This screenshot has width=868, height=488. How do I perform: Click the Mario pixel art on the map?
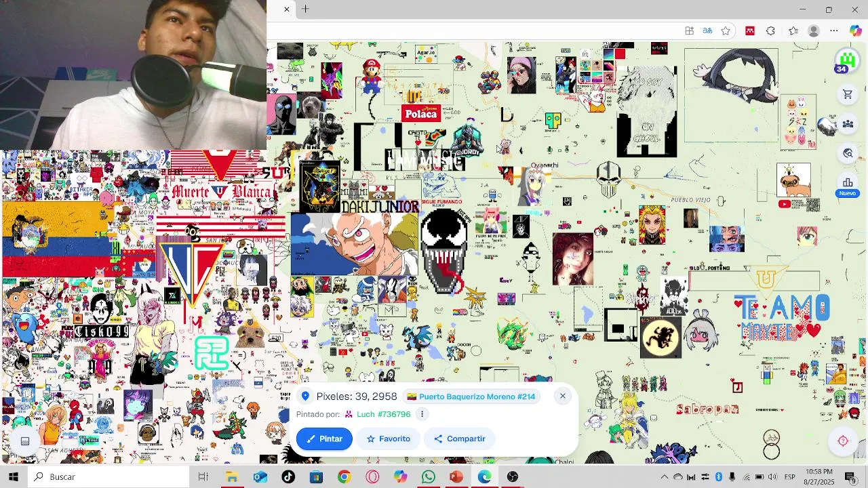click(371, 77)
